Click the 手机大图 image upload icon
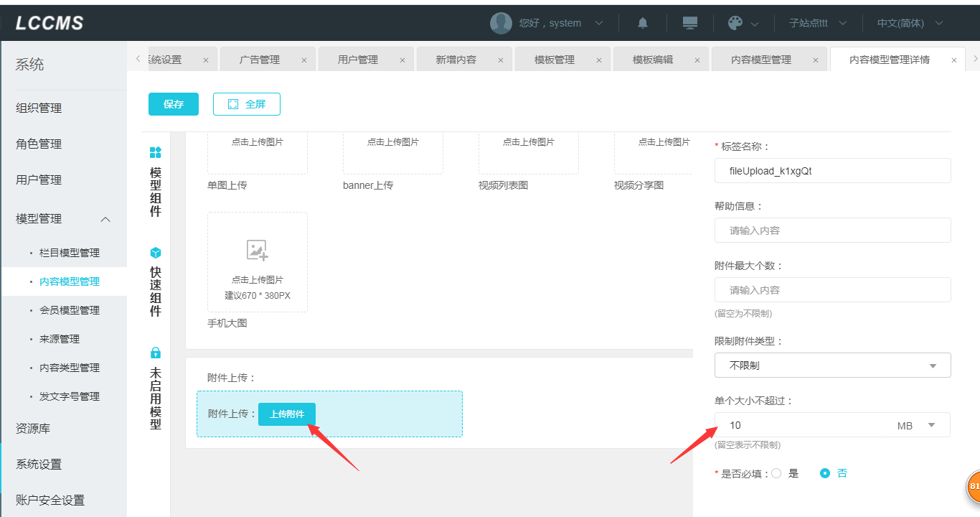 pyautogui.click(x=257, y=250)
